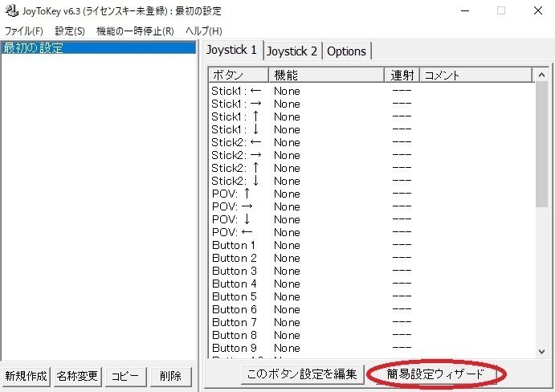The image size is (555, 392).
Task: Click the --- 連射 cell for Stick1: ←
Action: tap(402, 91)
